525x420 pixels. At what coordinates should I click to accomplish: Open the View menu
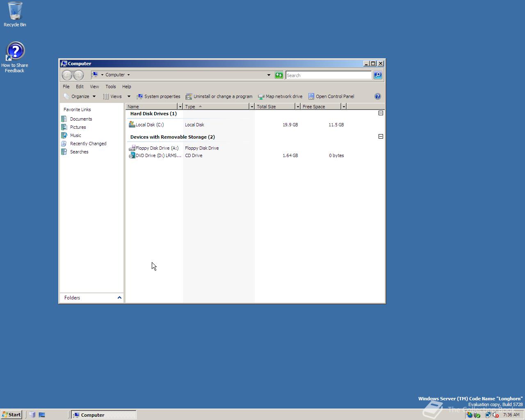tap(94, 87)
